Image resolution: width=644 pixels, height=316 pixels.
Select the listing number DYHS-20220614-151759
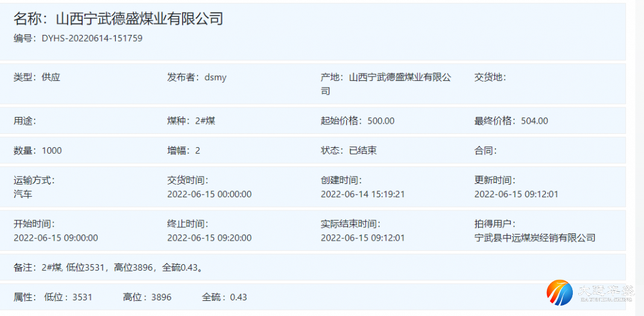point(92,39)
